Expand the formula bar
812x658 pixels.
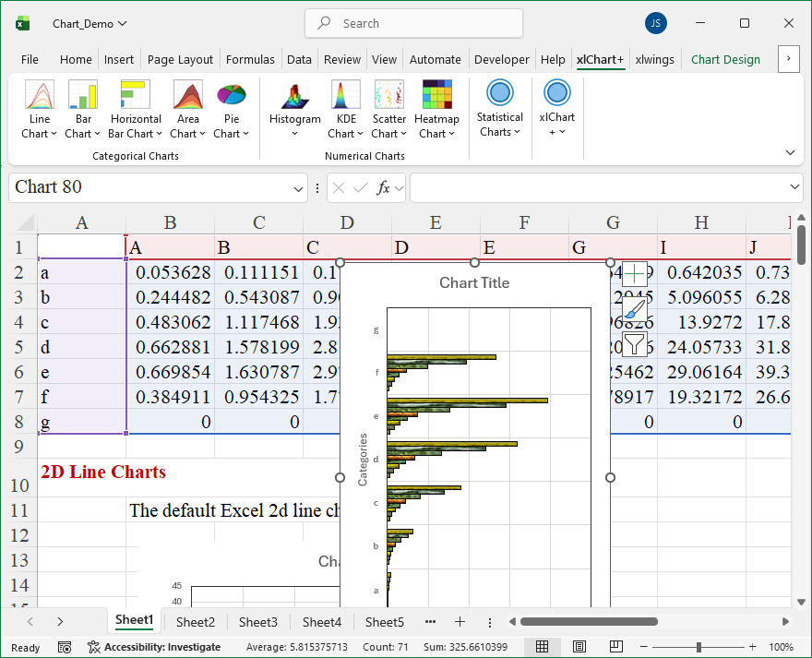coord(795,187)
